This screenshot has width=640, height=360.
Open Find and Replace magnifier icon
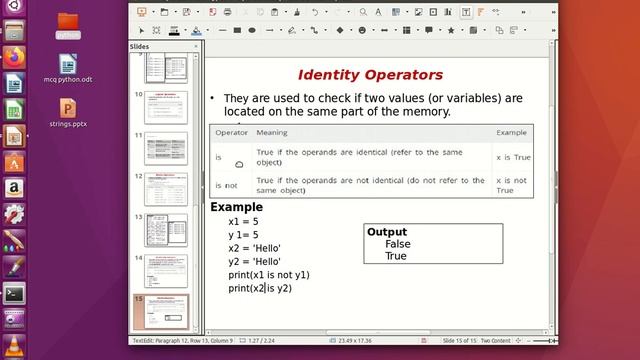[363, 12]
